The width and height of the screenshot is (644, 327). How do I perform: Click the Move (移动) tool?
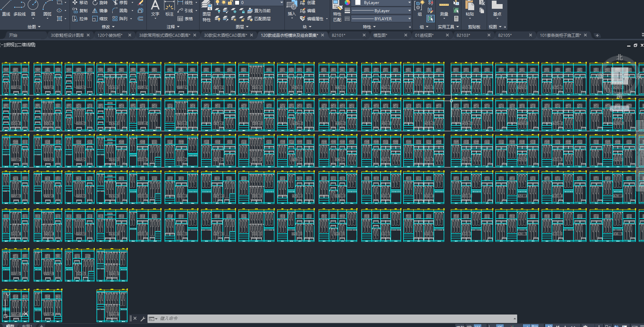tap(80, 3)
